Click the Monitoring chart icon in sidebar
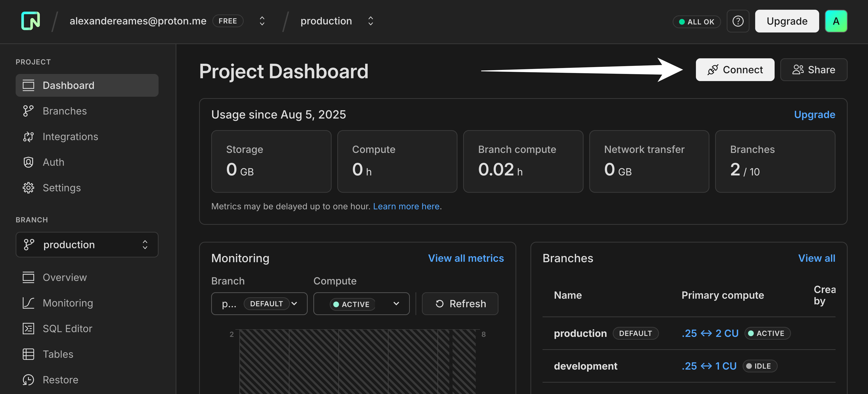Screen dimensions: 868x394 click(x=28, y=303)
